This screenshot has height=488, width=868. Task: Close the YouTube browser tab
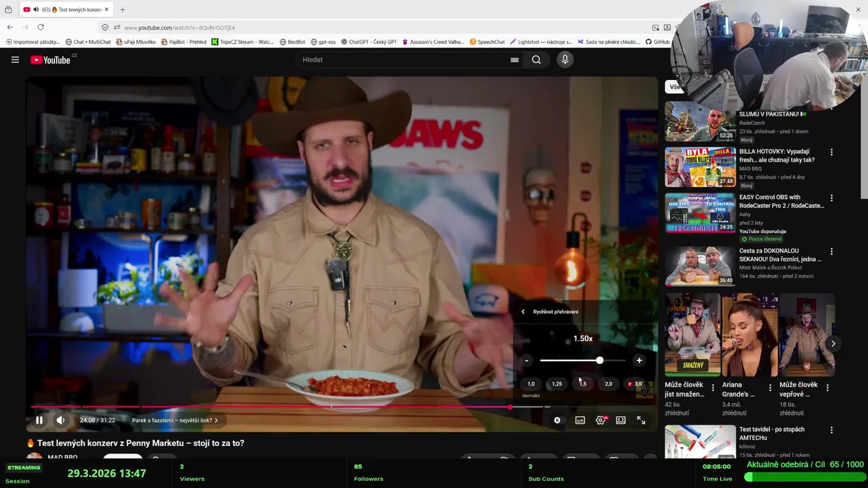[106, 9]
